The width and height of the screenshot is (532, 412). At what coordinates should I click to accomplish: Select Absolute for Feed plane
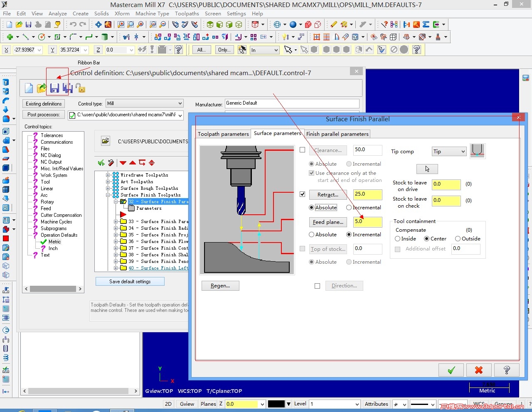312,235
